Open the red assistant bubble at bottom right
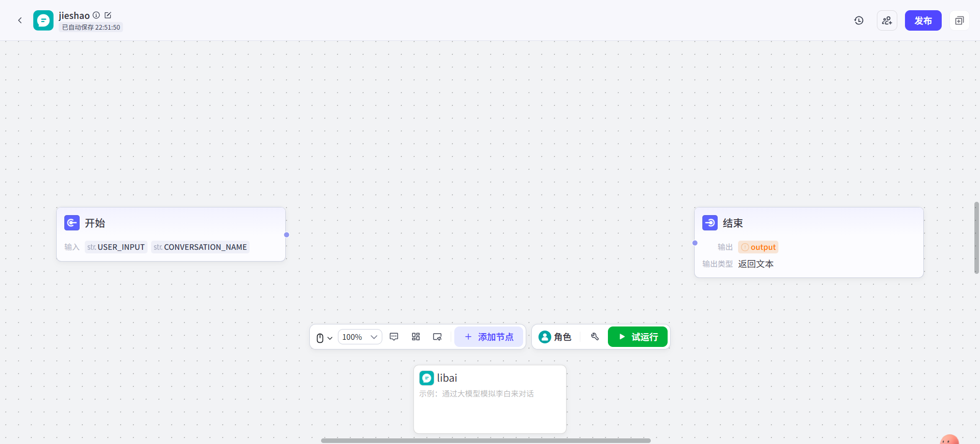This screenshot has width=980, height=444. click(x=949, y=440)
